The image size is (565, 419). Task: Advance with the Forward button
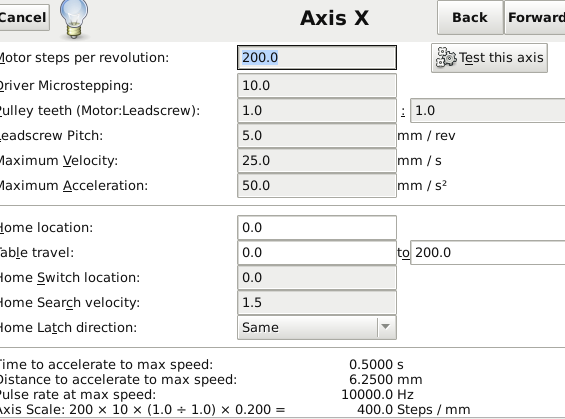535,17
